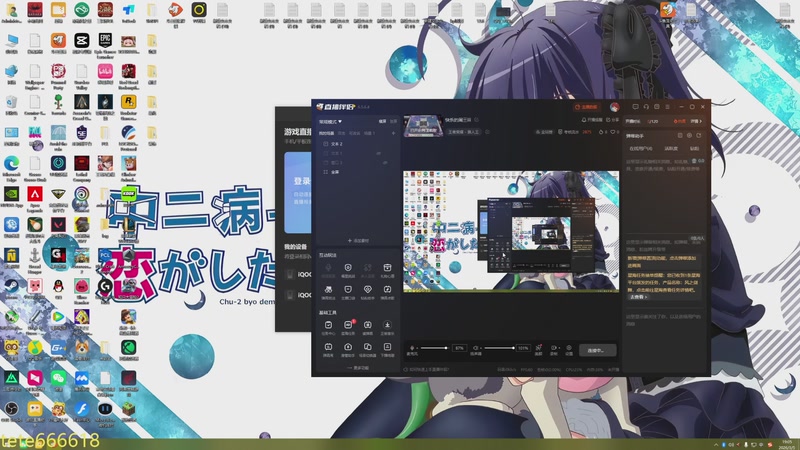Click the 分享 share link
This screenshot has height=450, width=800.
[x=612, y=120]
